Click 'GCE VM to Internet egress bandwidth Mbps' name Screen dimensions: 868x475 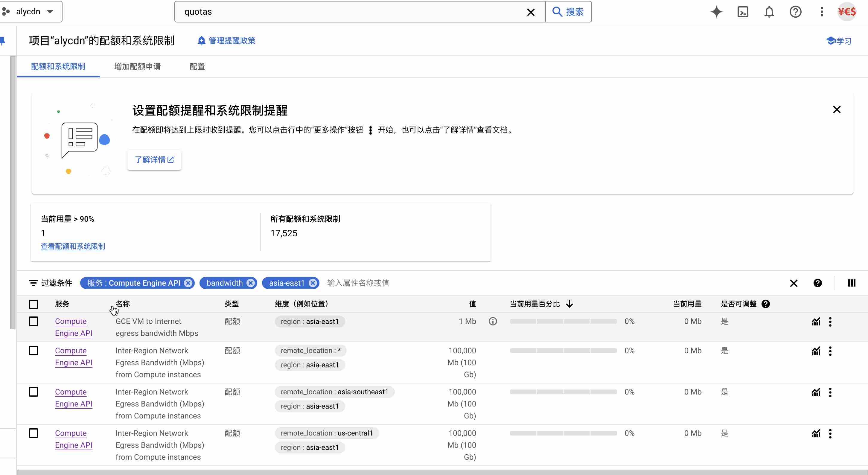coord(157,327)
